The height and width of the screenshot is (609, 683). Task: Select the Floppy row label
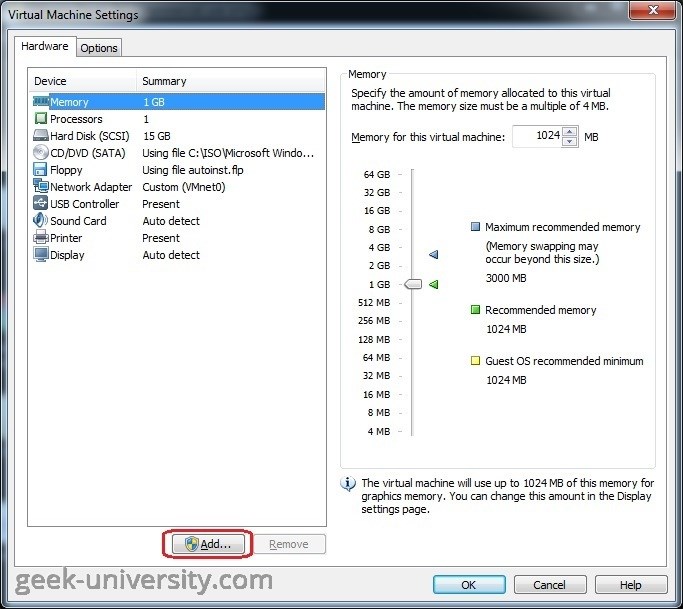(66, 170)
